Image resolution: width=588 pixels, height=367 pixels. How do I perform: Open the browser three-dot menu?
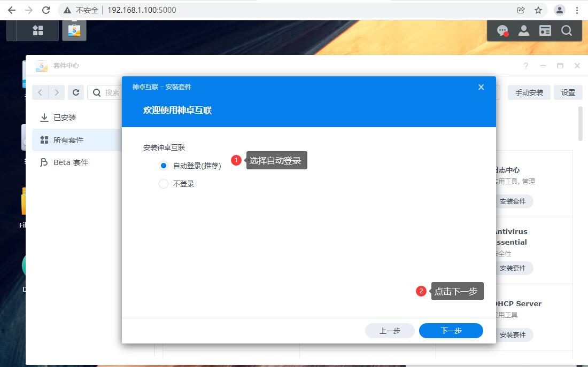(x=577, y=10)
